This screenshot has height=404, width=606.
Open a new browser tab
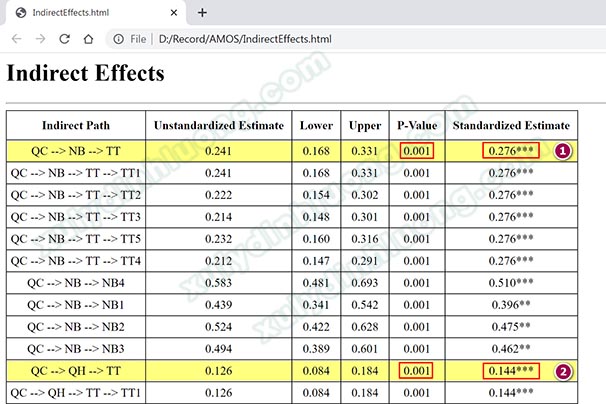click(x=202, y=13)
